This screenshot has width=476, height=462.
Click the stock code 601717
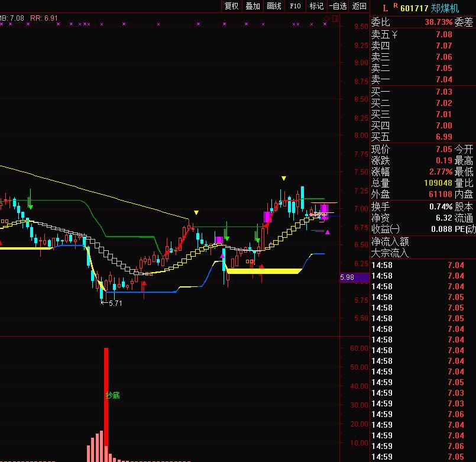click(x=414, y=8)
